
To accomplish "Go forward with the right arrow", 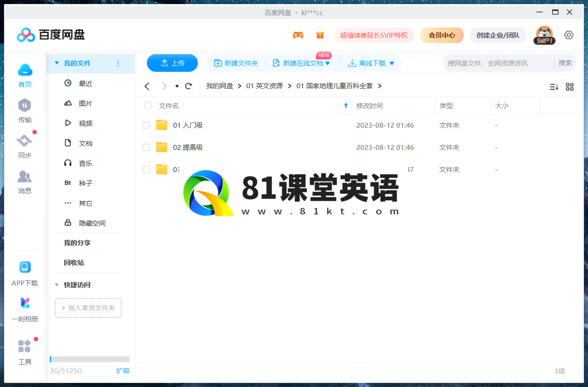I will [x=164, y=86].
